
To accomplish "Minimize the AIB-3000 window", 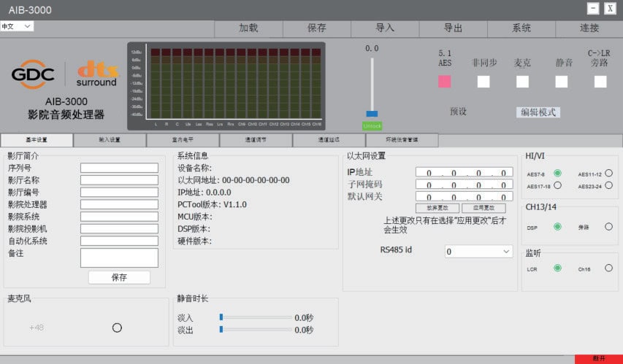I will [593, 8].
